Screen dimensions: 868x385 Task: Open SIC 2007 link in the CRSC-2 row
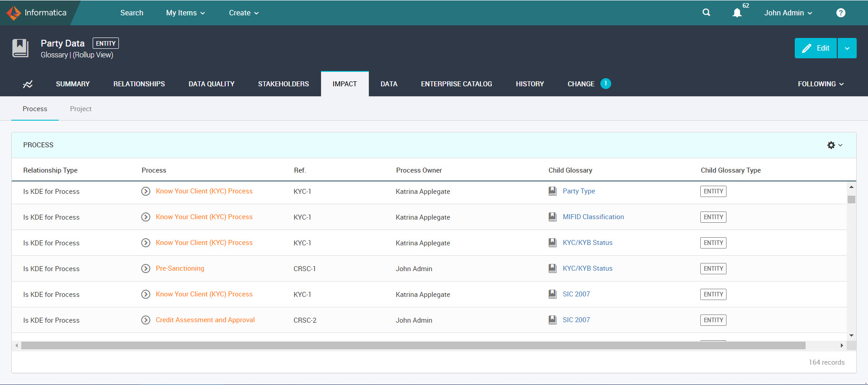click(x=576, y=320)
